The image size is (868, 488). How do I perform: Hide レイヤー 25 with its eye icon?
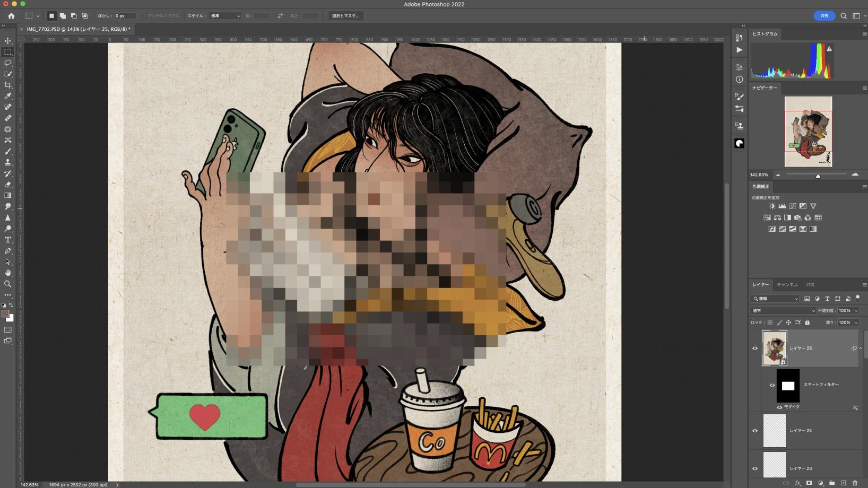click(x=755, y=348)
